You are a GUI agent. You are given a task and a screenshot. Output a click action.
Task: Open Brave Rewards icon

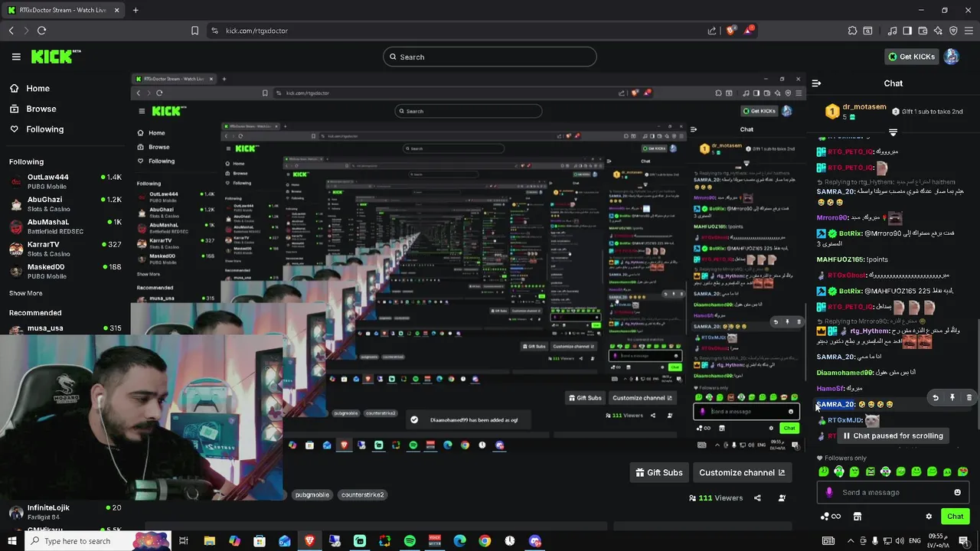(748, 31)
